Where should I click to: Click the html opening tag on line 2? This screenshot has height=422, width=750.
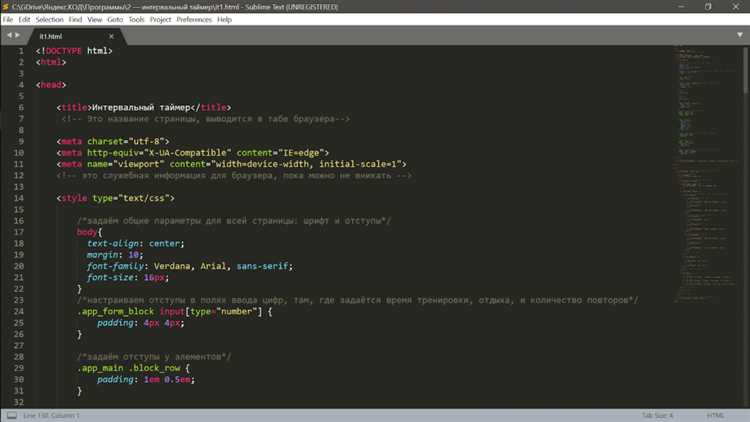pos(51,62)
